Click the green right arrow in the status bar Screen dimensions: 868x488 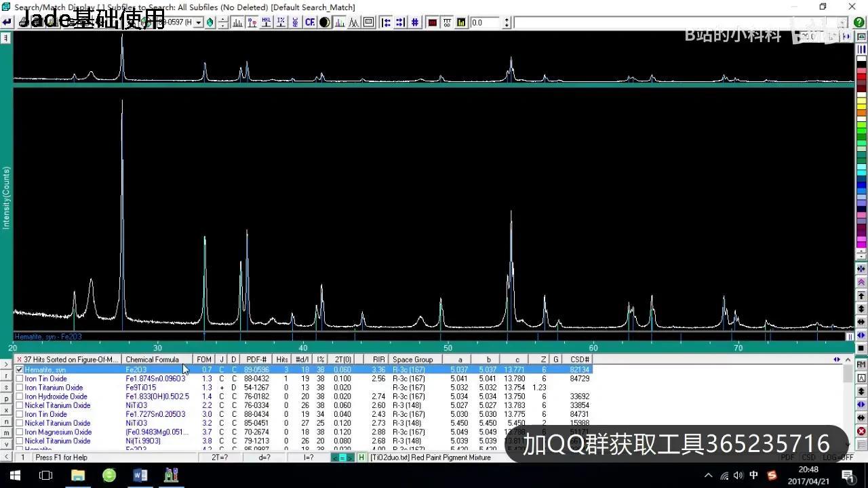[349, 457]
